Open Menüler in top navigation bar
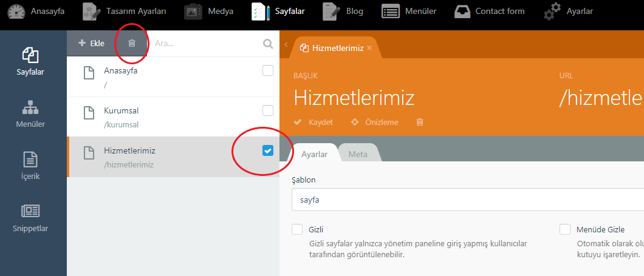Screen dimensions: 644x276 click(409, 12)
